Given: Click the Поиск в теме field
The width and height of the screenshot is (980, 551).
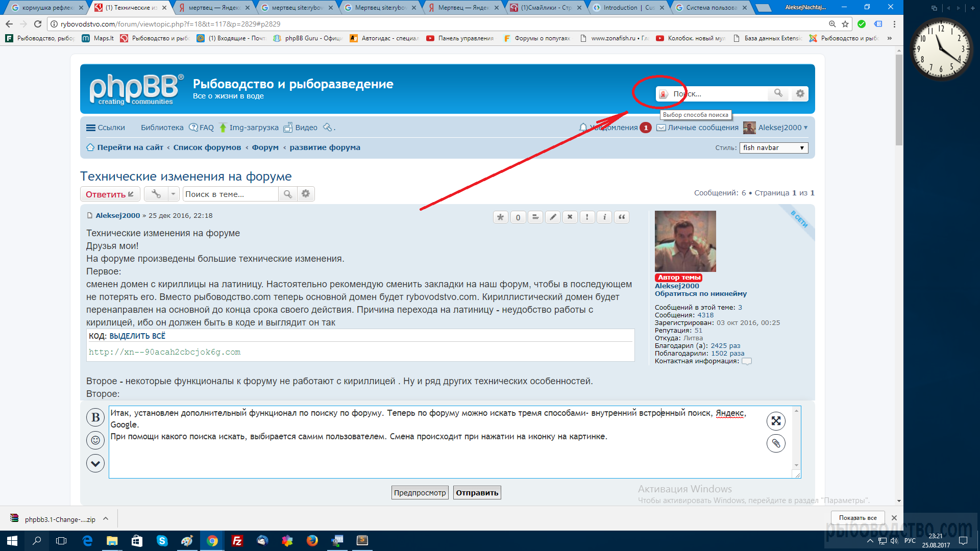Looking at the screenshot, I should [230, 194].
